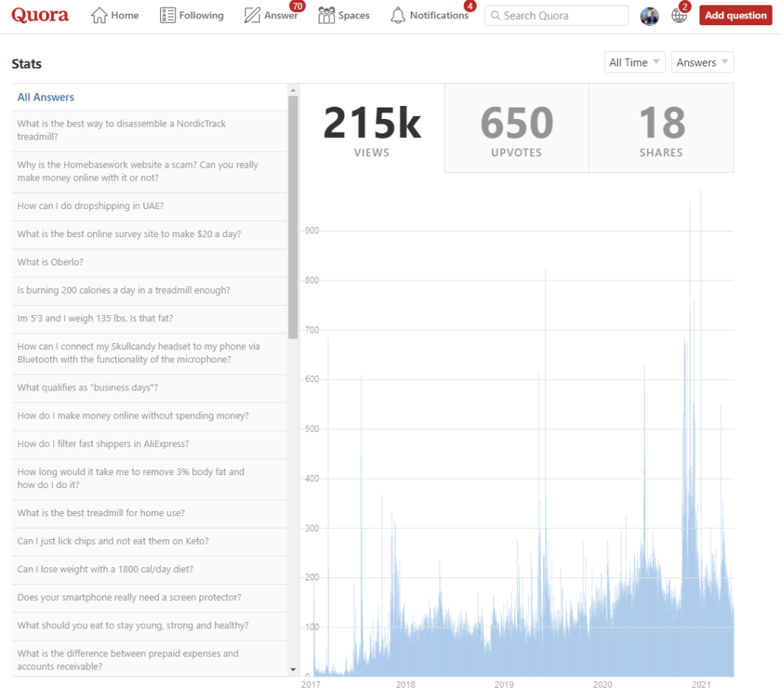This screenshot has height=700, width=781.
Task: Open the All Time period dropdown
Action: coord(635,63)
